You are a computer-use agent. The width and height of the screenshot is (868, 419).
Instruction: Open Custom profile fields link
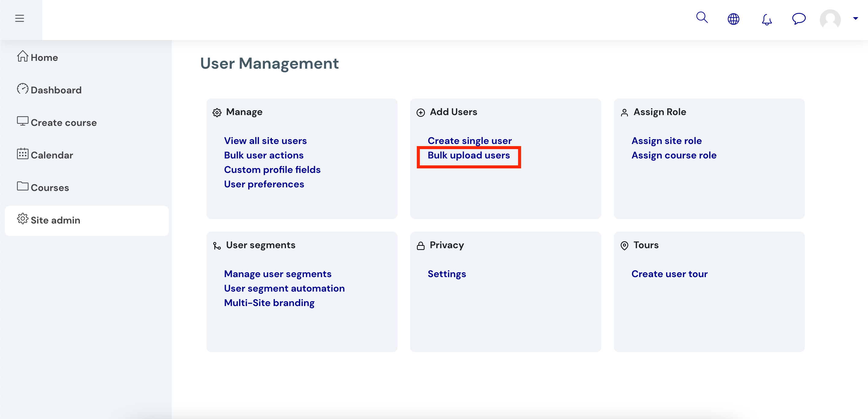click(x=272, y=170)
